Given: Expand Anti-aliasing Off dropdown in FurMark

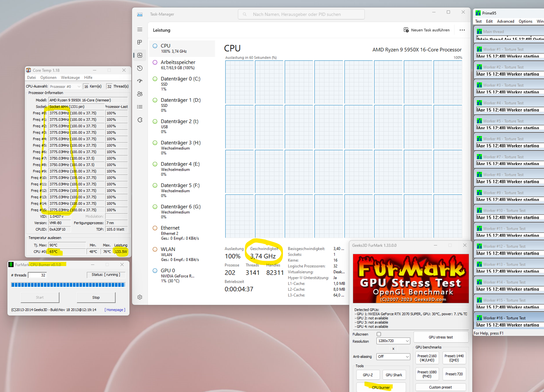Looking at the screenshot, I should 393,356.
